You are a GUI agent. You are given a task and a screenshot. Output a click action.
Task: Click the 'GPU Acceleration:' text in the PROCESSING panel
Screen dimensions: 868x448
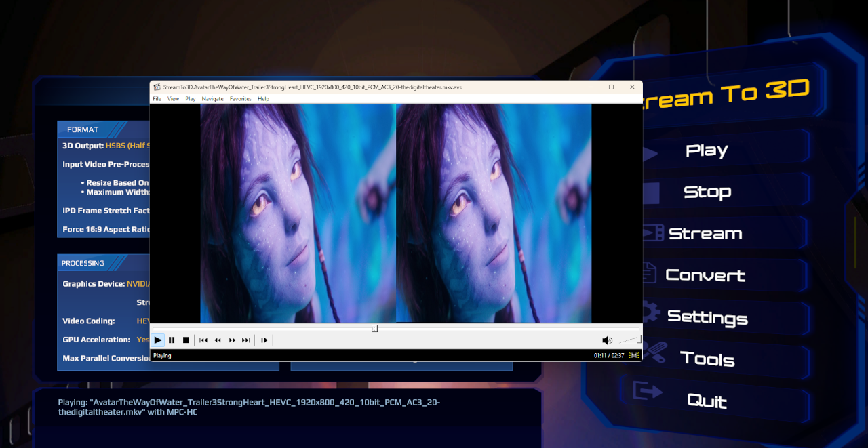pyautogui.click(x=96, y=340)
